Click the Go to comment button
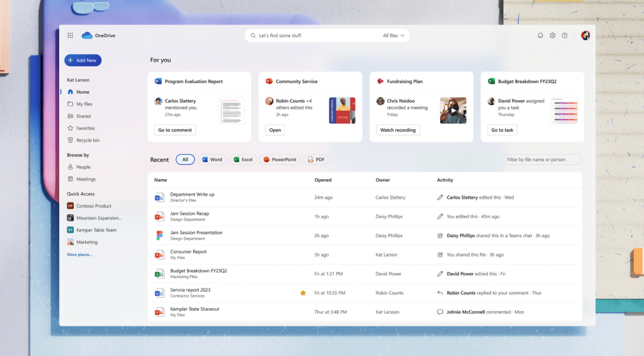The height and width of the screenshot is (356, 644). (x=175, y=130)
